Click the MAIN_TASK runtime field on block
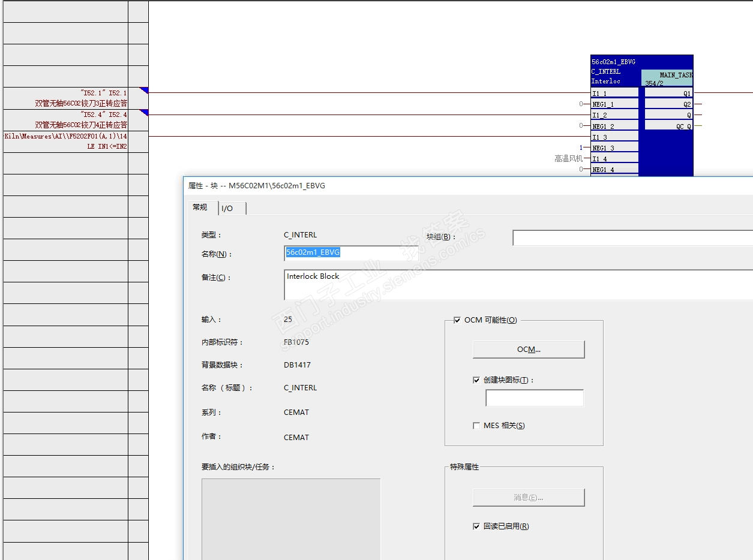 [x=668, y=78]
